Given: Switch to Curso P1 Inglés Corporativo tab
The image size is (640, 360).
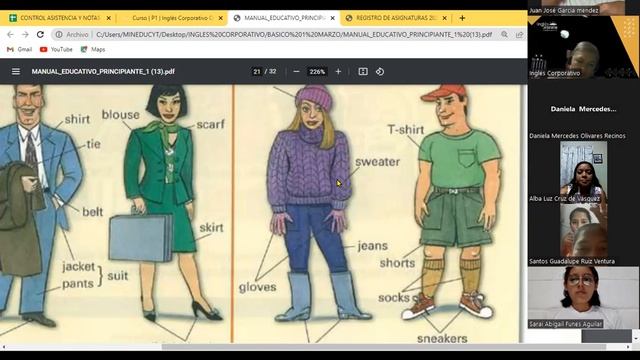Looking at the screenshot, I should 171,18.
